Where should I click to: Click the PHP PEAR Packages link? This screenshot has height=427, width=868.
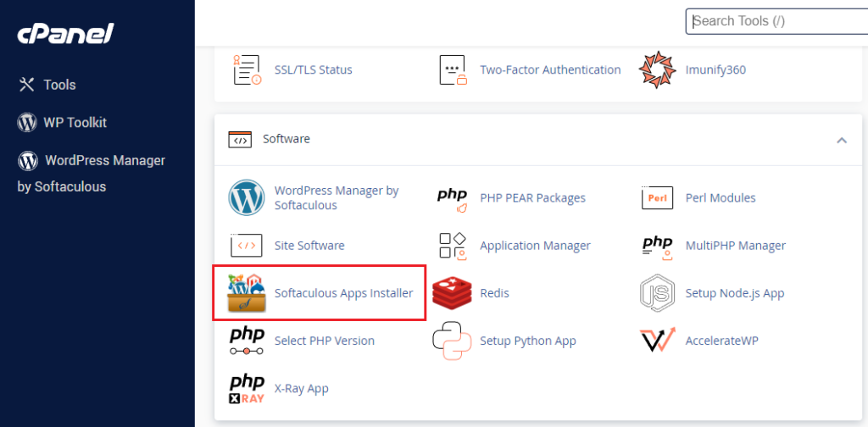(x=532, y=197)
